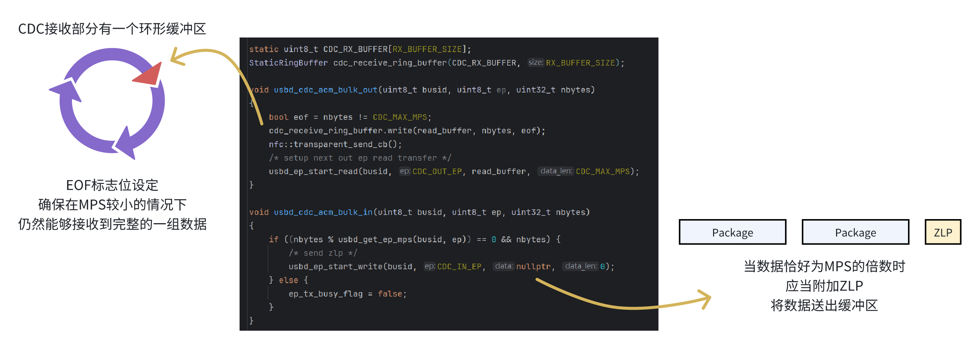Click the CDC_OUT_EP argument

[x=437, y=172]
